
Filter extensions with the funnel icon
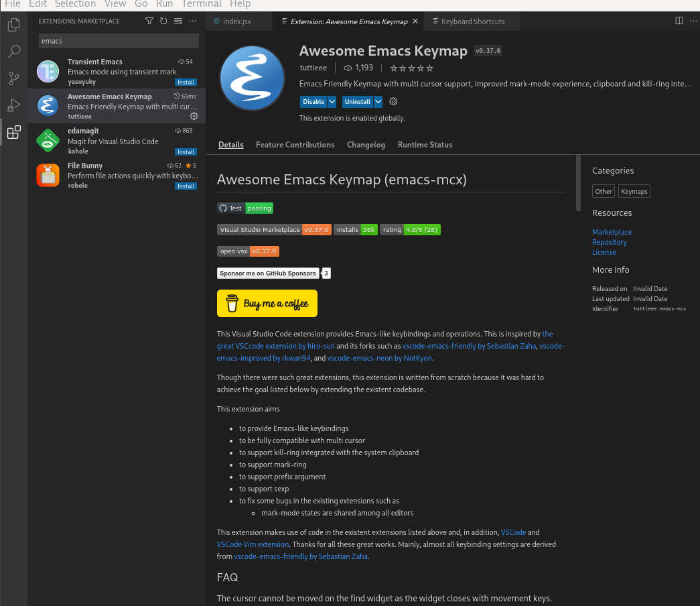coord(149,21)
